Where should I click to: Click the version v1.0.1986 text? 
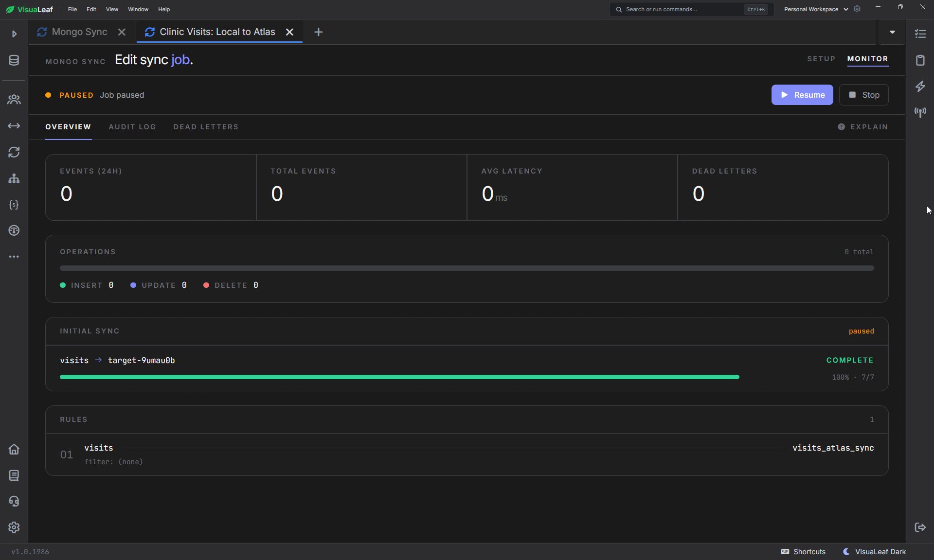point(30,552)
